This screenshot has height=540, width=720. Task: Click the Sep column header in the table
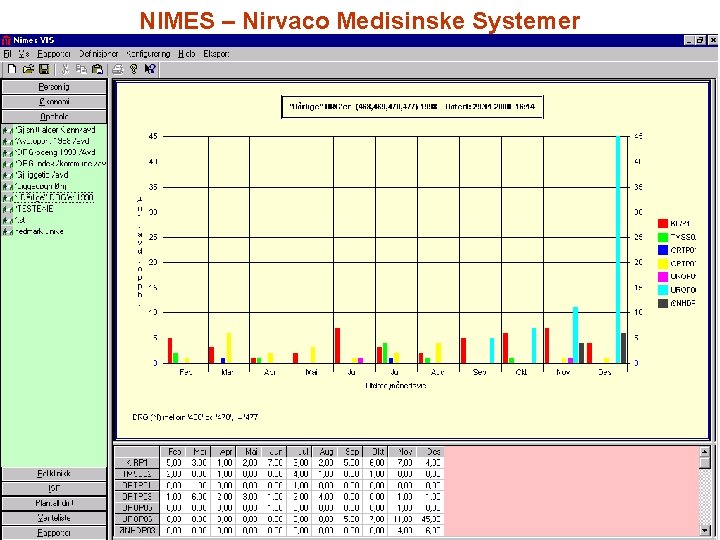(x=350, y=452)
